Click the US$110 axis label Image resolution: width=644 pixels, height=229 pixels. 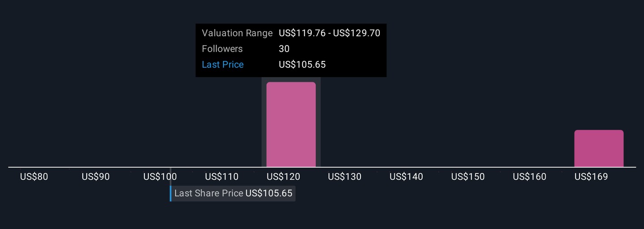pyautogui.click(x=221, y=177)
